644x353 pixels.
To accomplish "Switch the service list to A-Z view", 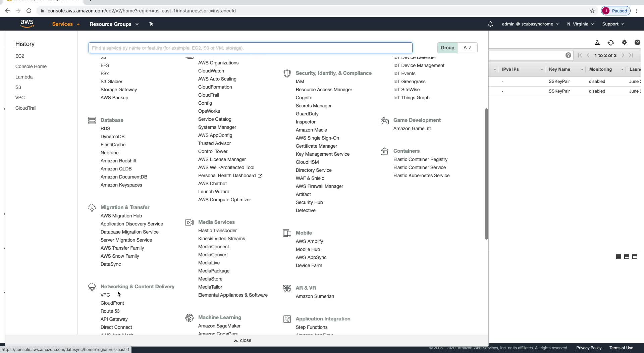I will [467, 48].
